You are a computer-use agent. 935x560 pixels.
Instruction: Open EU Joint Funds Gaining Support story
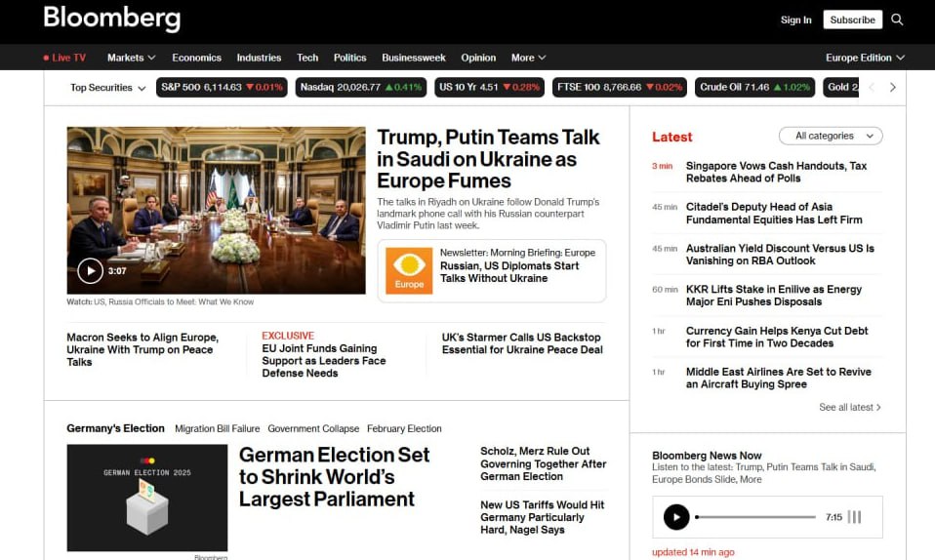coord(324,361)
